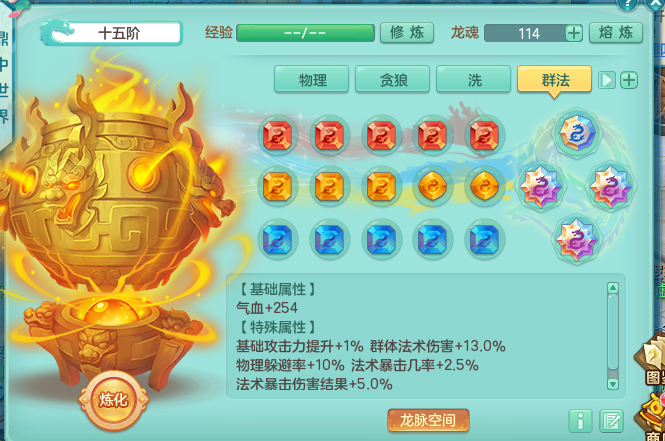Image resolution: width=665 pixels, height=441 pixels.
Task: Show next preset tabs with arrow
Action: [606, 80]
